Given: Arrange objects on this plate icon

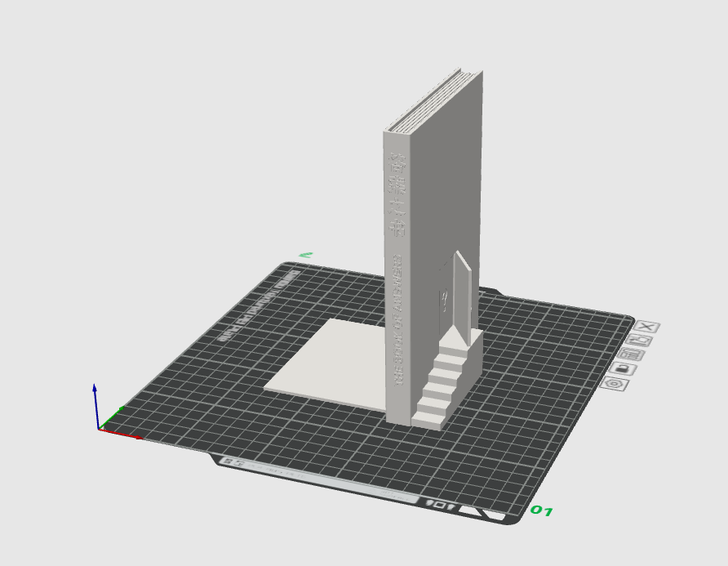Looking at the screenshot, I should pos(631,355).
